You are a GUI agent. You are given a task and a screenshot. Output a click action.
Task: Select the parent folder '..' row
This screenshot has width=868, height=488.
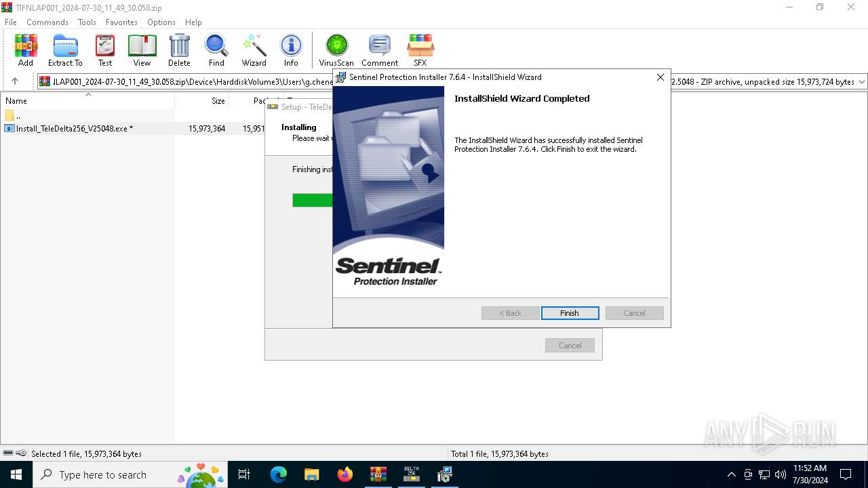[x=88, y=115]
